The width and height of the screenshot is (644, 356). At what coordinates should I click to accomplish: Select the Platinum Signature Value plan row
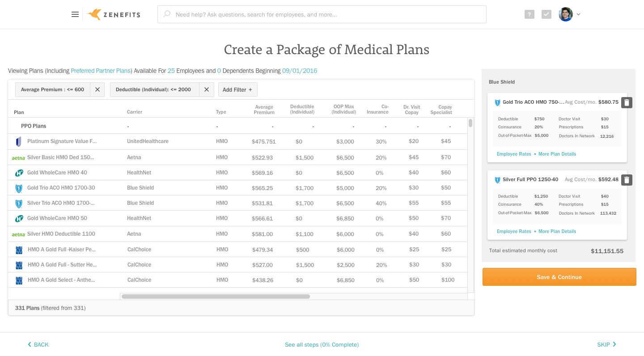[x=238, y=141]
